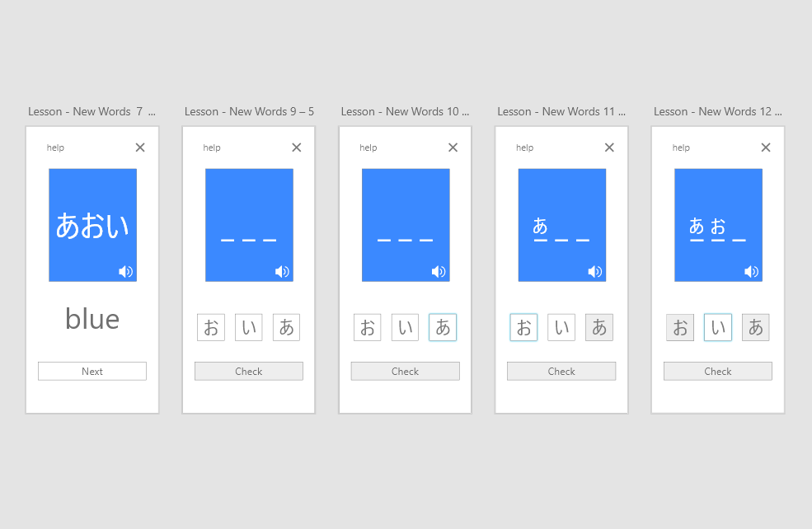Viewport: 812px width, 529px height.
Task: Open help on New Words 7 screen
Action: (55, 147)
